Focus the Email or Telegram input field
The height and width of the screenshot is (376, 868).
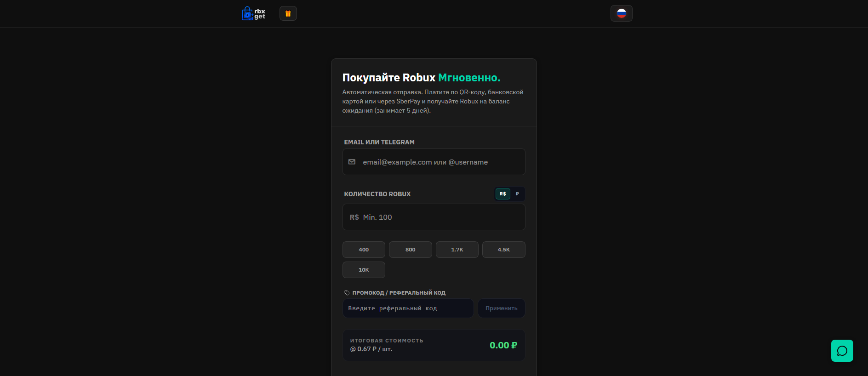(434, 162)
